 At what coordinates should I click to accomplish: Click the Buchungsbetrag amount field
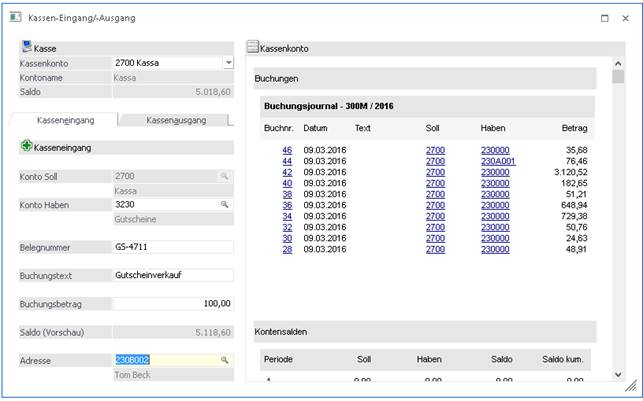point(172,303)
